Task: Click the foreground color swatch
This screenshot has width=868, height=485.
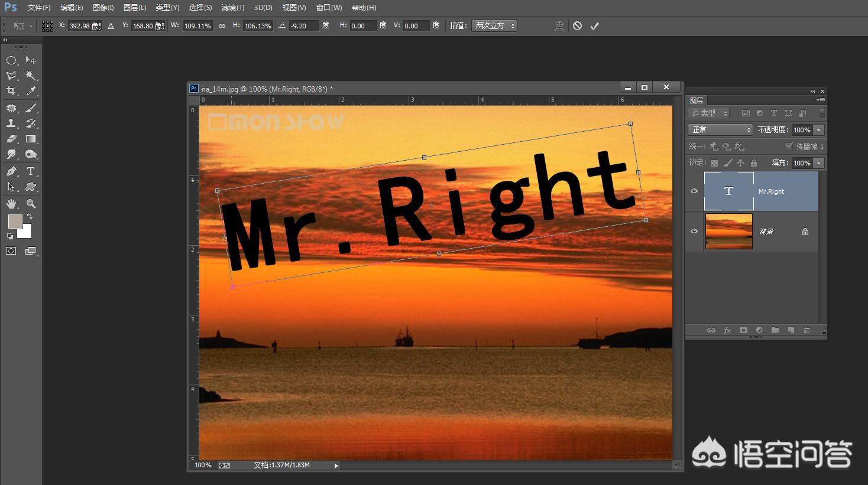Action: (x=15, y=222)
